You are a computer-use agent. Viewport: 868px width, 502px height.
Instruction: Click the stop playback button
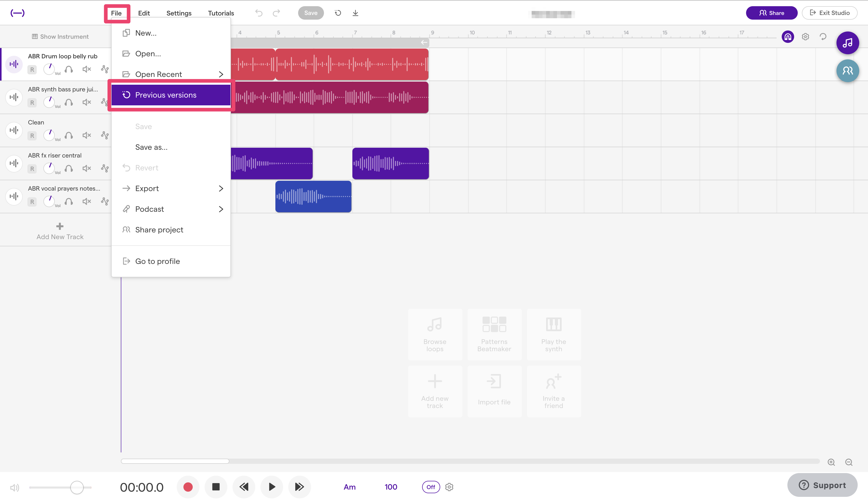click(x=216, y=486)
